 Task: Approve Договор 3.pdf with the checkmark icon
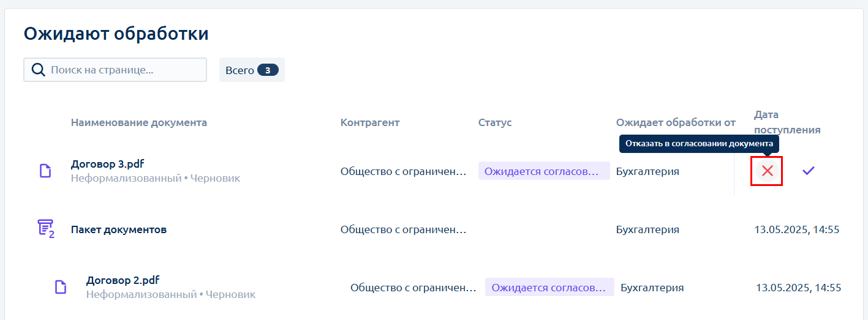809,171
